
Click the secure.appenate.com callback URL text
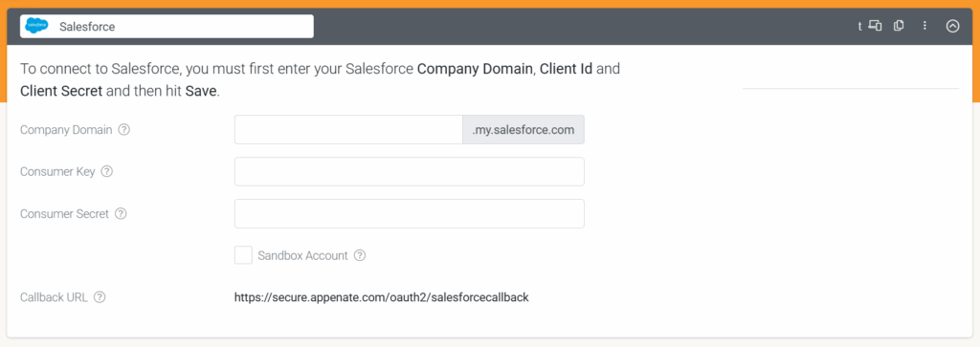[x=381, y=297]
